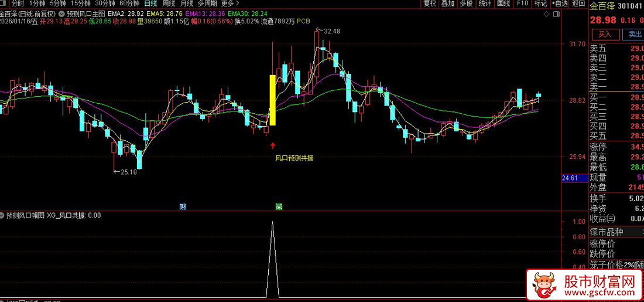Open the dropdown arrow before 预测风口主图
Screen dimensions: 644x302
pyautogui.click(x=61, y=13)
